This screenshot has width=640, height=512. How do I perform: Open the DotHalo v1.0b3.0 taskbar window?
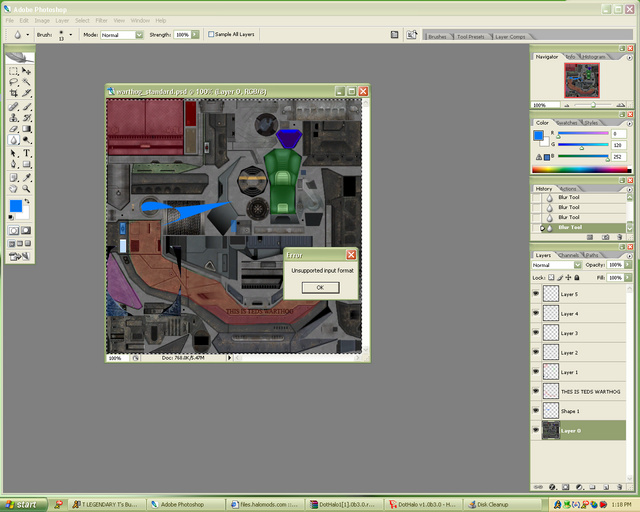tap(423, 505)
